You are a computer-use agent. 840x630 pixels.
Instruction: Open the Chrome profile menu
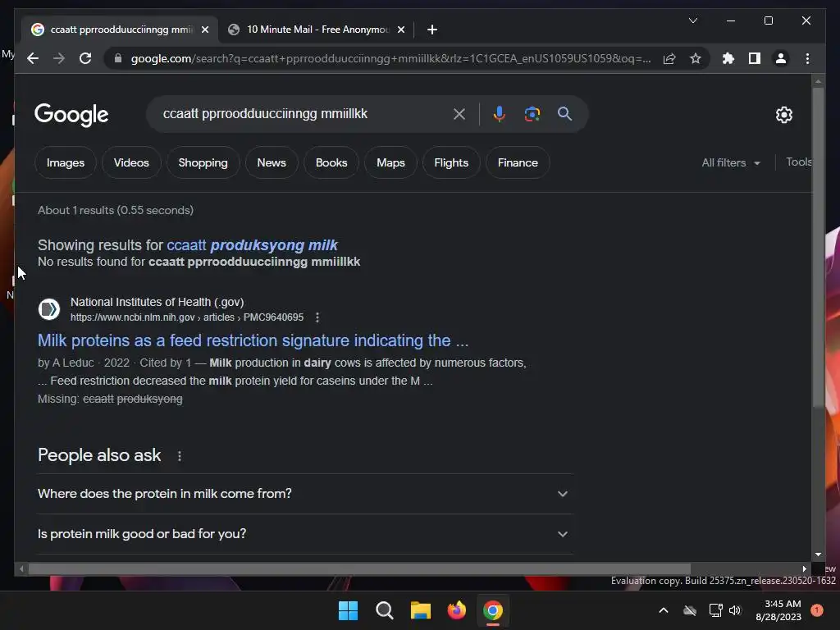[781, 58]
